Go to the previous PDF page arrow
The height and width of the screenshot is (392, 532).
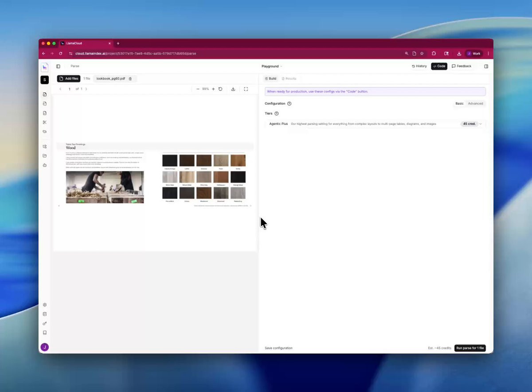click(60, 89)
